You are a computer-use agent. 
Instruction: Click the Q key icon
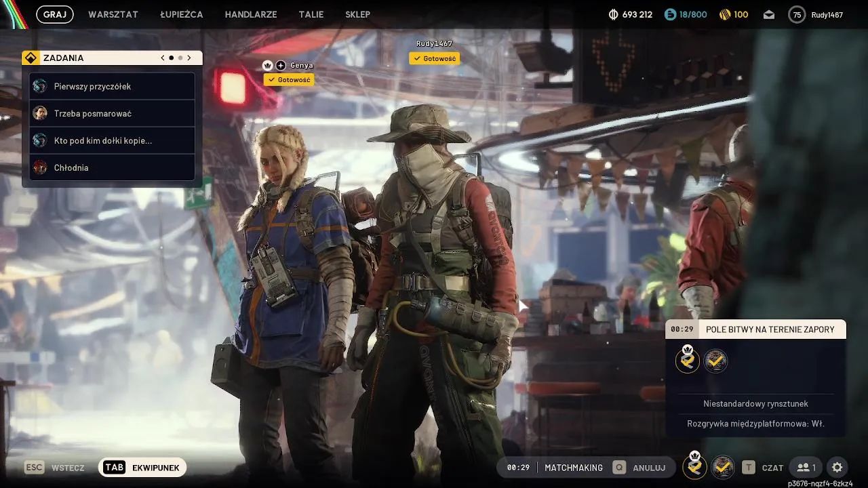click(619, 468)
